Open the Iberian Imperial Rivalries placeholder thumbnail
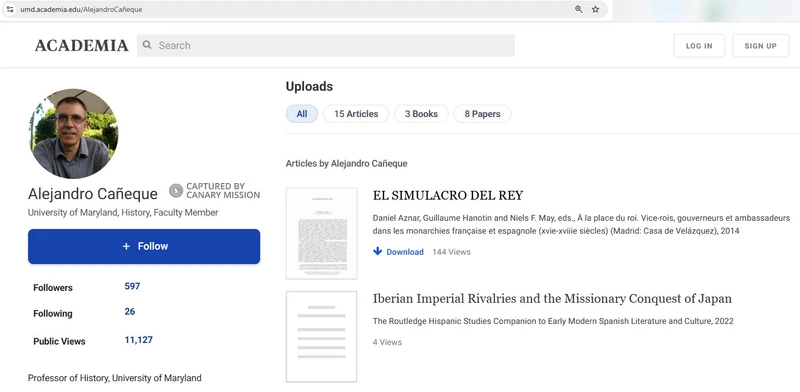800x392 pixels. click(x=321, y=337)
